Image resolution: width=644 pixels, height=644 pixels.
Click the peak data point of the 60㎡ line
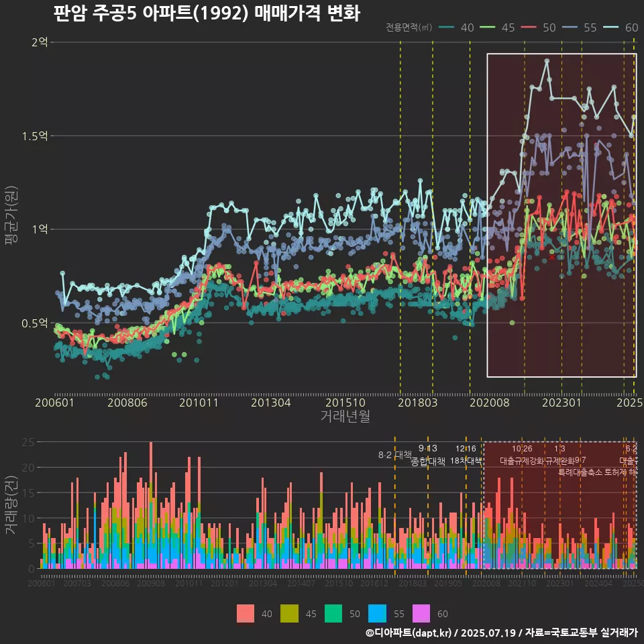[547, 61]
